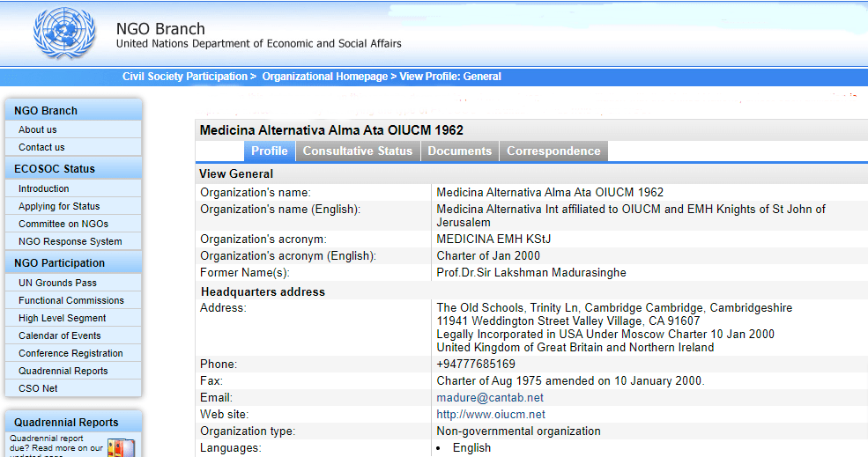This screenshot has width=868, height=457.
Task: Open UN Grounds Pass link
Action: tap(57, 283)
